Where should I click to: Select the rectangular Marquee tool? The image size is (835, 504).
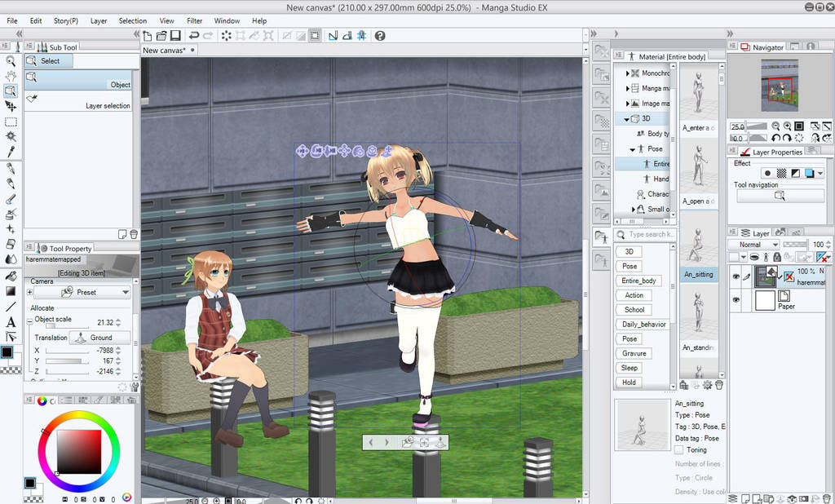point(10,122)
